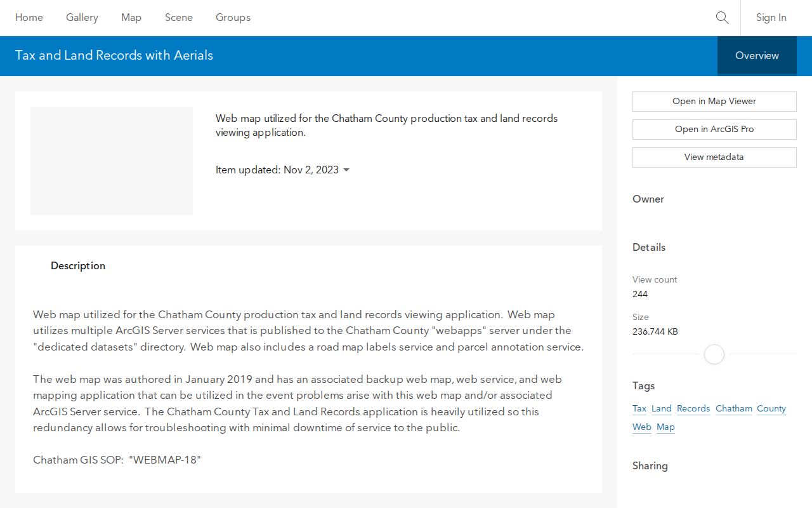Click the search magnifier icon
812x508 pixels.
click(722, 18)
